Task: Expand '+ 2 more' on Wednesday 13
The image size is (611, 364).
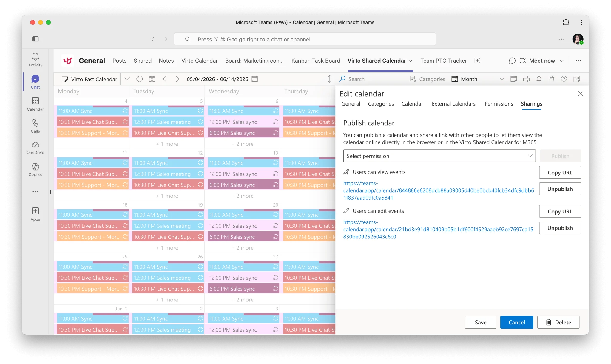Action: (x=242, y=196)
